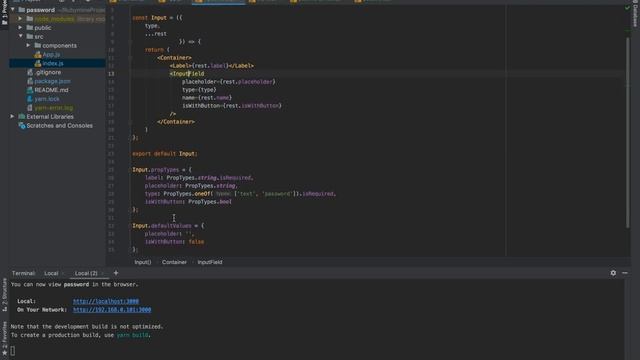Open terminal settings gear
The image size is (640, 360).
pos(613,273)
